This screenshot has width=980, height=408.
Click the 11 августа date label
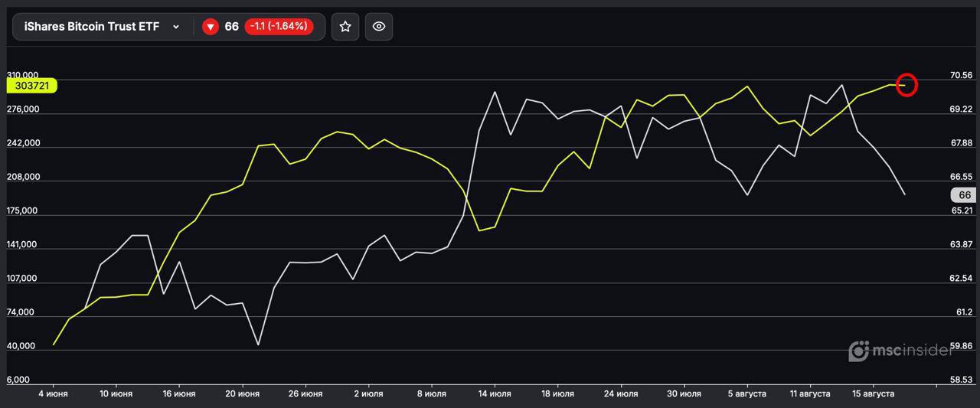pyautogui.click(x=810, y=393)
